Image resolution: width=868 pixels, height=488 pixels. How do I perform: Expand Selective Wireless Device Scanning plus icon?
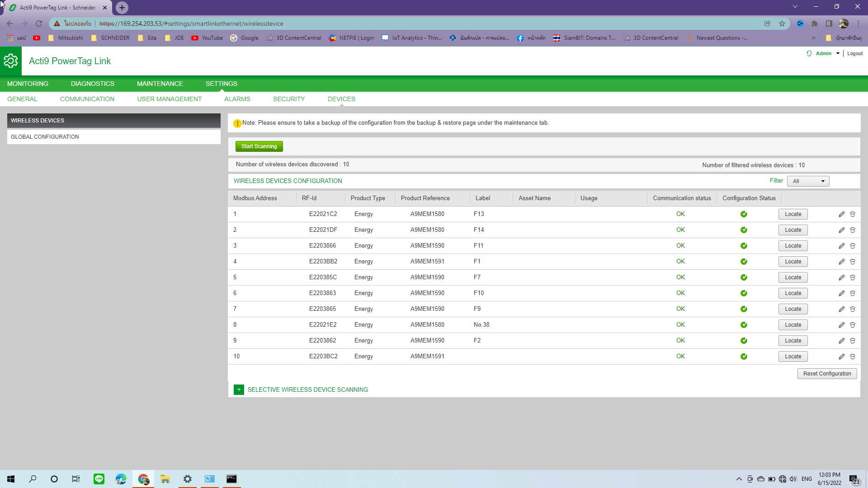pos(239,389)
